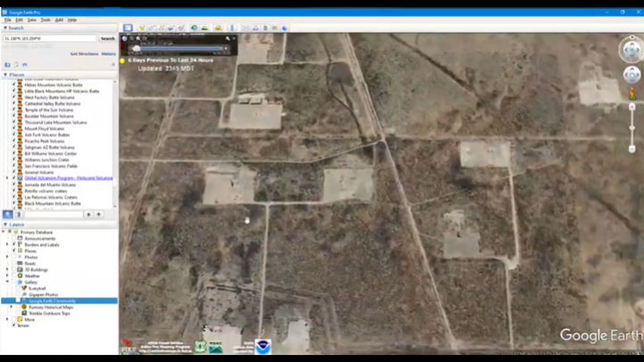Click the Show Historical Imagery toolbar icon
Screen dimensions: 644x362
pos(194,28)
